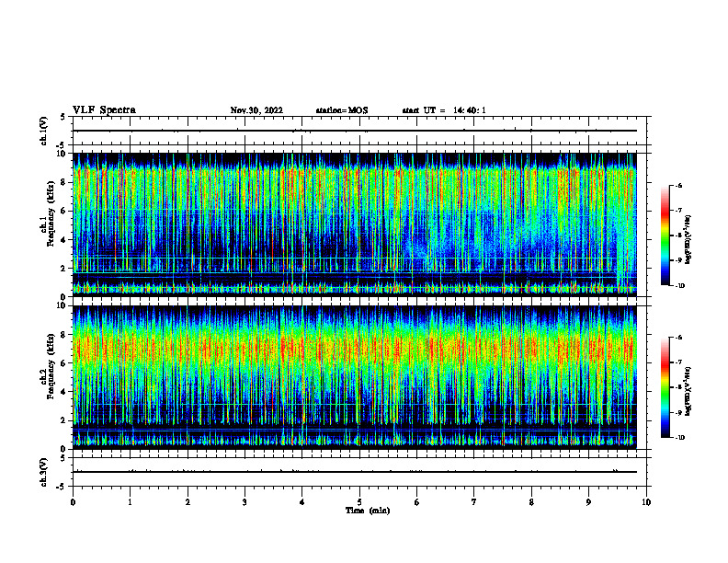Viewport: 728px width, 563px height.
Task: Select the ch.1 colorbar log(PSD) unit label
Action: [x=688, y=240]
